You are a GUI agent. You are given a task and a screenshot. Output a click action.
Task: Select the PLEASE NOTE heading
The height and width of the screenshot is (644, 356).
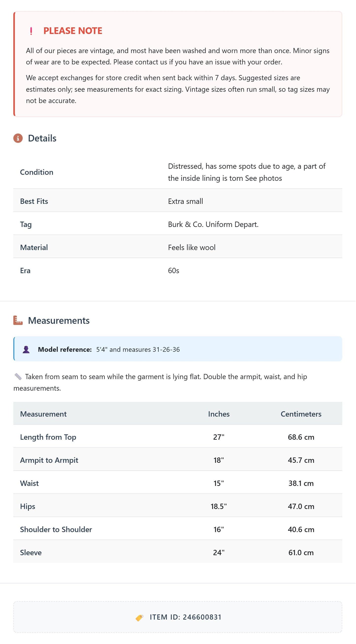point(73,31)
